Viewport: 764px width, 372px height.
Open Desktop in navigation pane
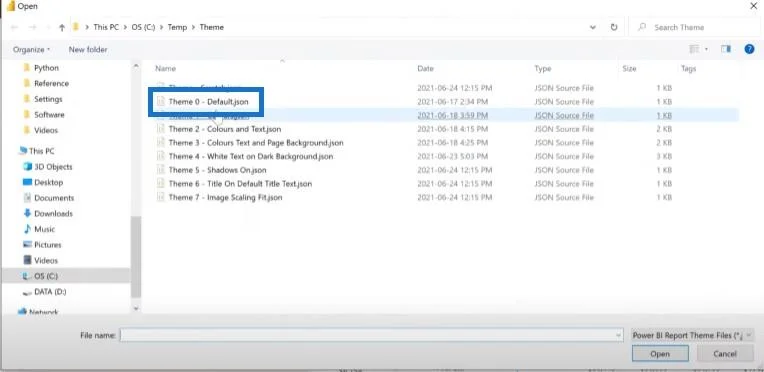(48, 182)
